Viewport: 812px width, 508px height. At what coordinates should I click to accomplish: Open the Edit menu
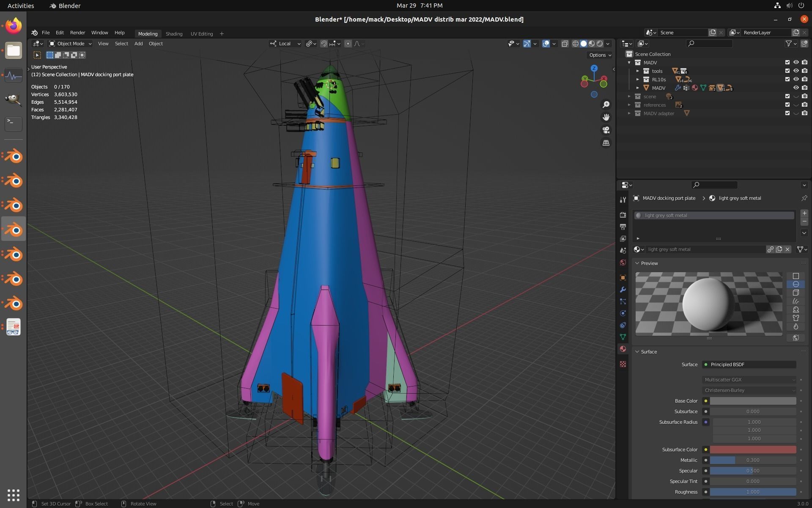tap(60, 33)
